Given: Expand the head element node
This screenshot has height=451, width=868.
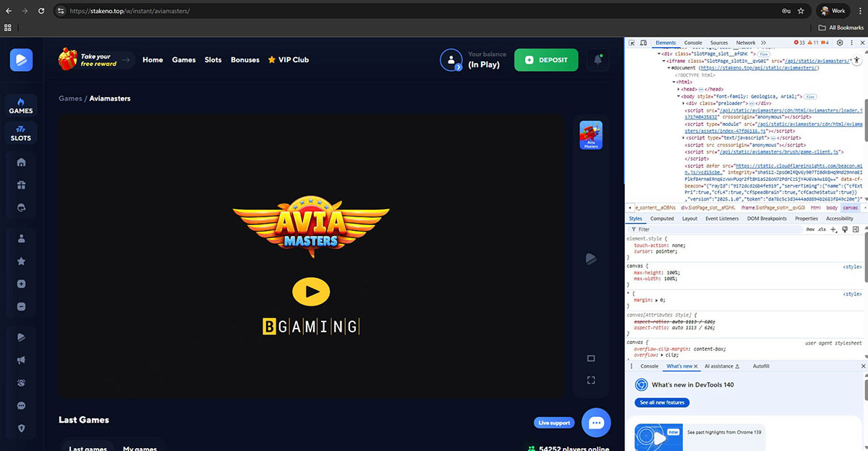Looking at the screenshot, I should pos(678,89).
